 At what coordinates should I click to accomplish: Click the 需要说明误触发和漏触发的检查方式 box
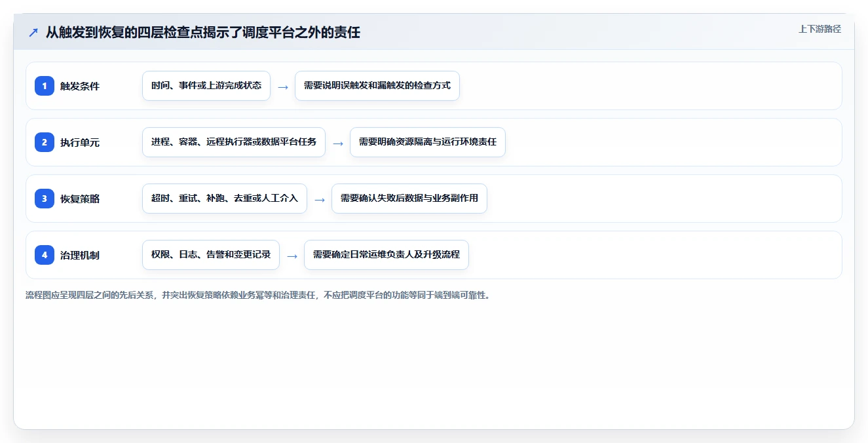point(377,86)
